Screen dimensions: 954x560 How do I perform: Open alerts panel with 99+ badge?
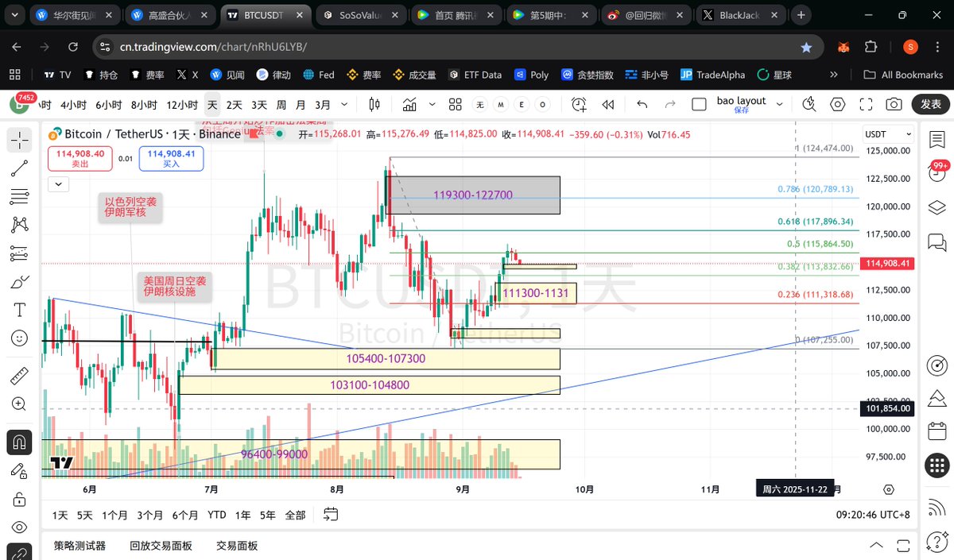pyautogui.click(x=937, y=172)
